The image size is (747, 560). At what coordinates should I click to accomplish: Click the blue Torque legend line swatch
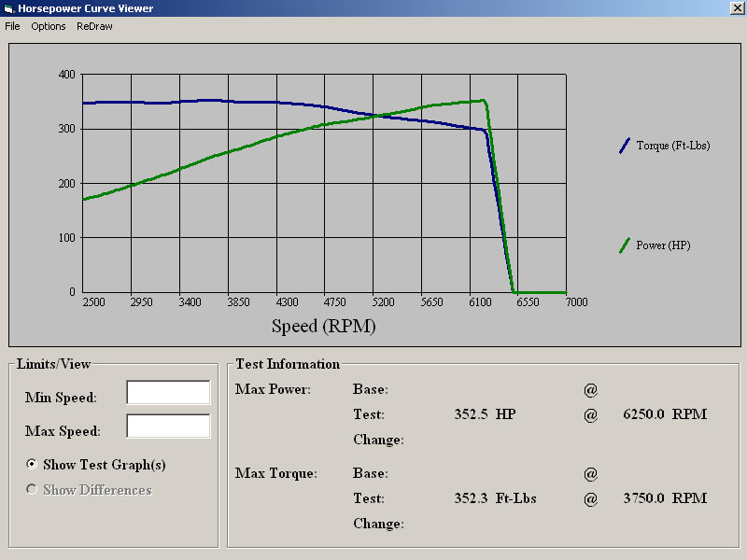click(x=625, y=146)
